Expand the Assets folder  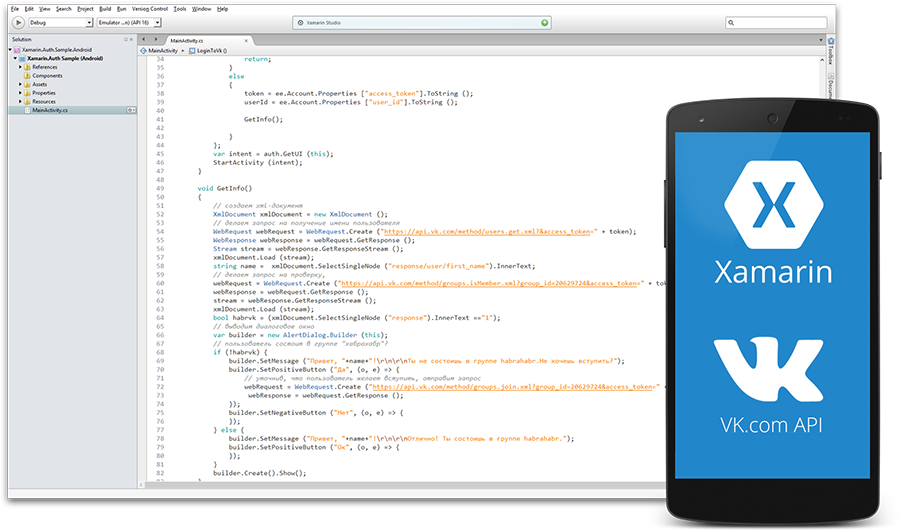pyautogui.click(x=20, y=84)
